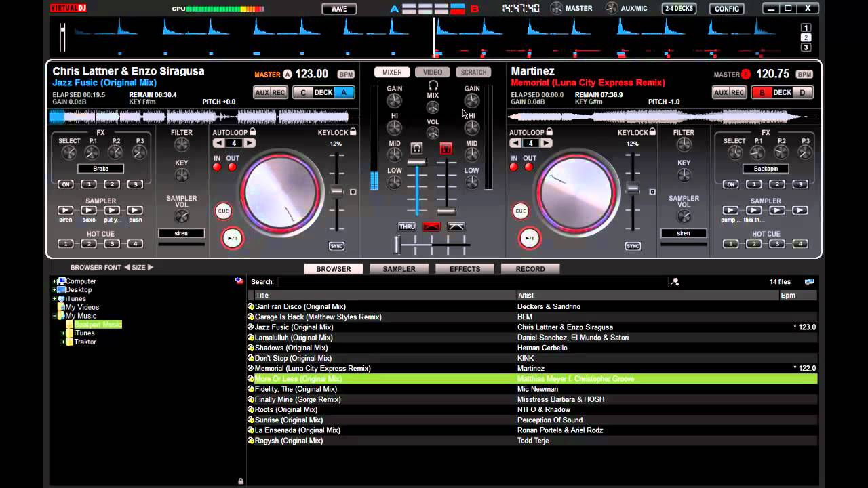Click the MASTER headphone knob icon in top bar

point(556,8)
